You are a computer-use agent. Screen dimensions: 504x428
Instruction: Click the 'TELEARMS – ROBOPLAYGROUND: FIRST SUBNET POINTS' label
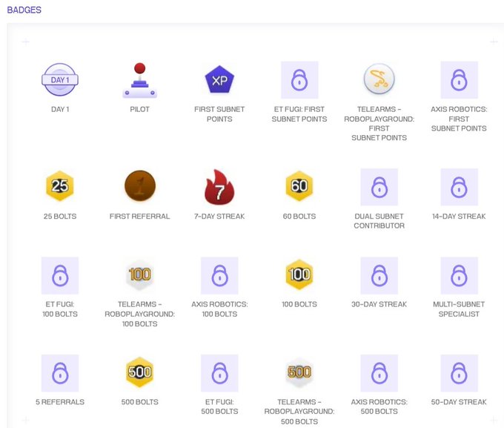click(379, 124)
